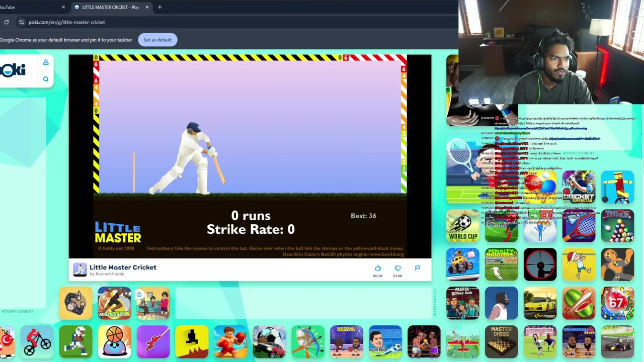644x362 pixels.
Task: Open the Cricket Superstar game thumbnail
Action: coord(579,187)
